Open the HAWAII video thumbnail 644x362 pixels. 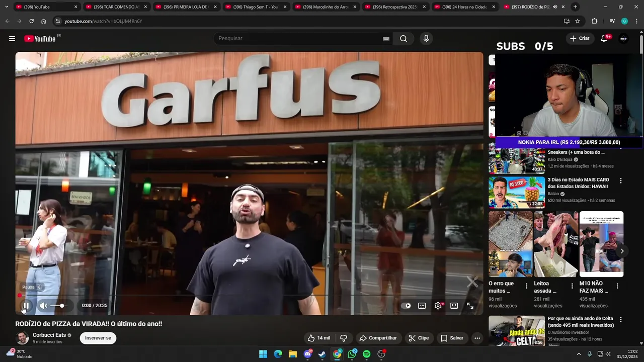(x=517, y=192)
